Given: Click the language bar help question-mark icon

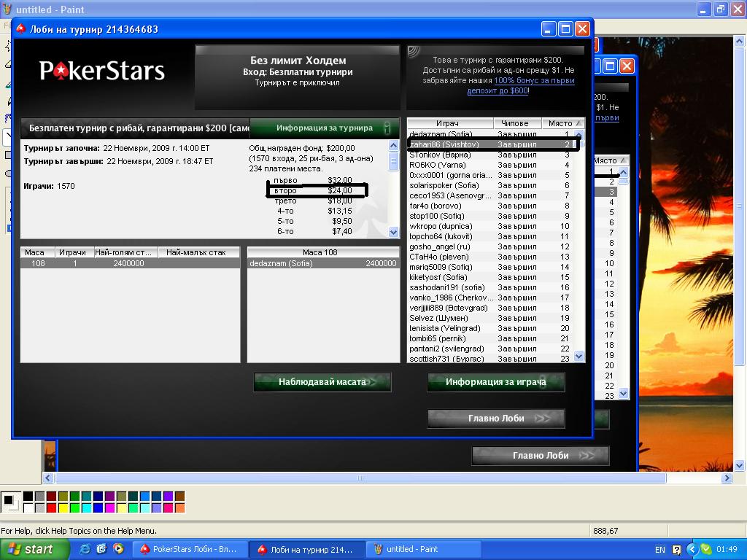Looking at the screenshot, I should [x=676, y=550].
